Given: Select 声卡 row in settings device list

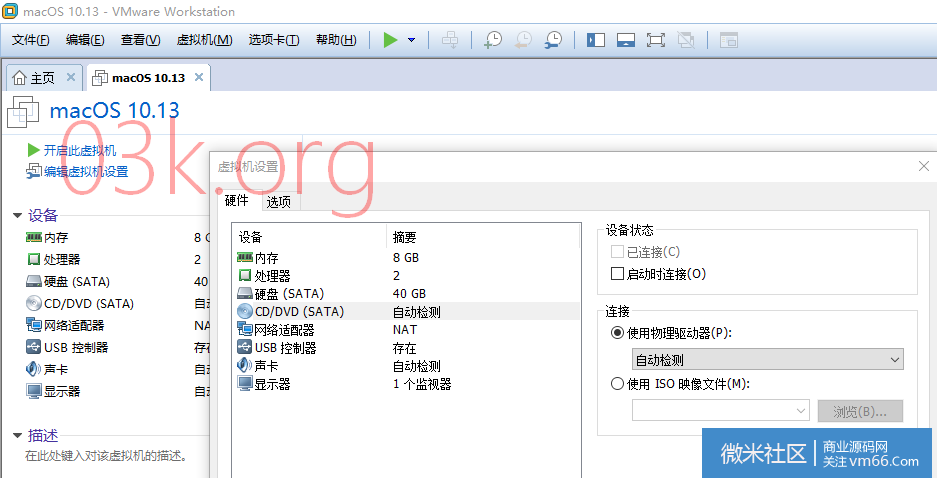Looking at the screenshot, I should pyautogui.click(x=408, y=366).
